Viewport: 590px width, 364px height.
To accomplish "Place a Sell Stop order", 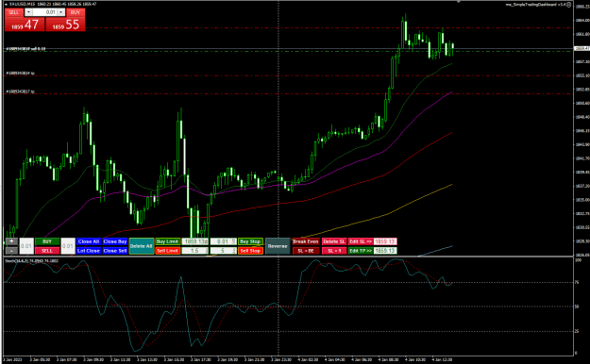I will (250, 251).
